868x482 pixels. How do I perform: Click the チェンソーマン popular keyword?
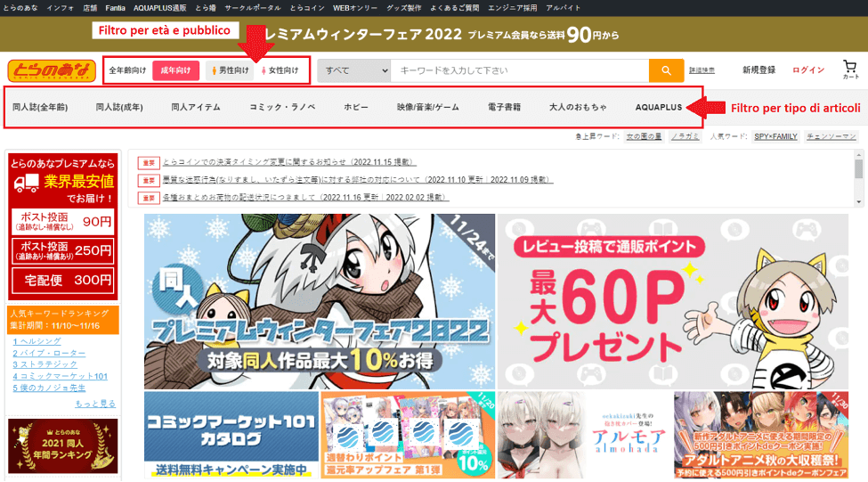[831, 136]
